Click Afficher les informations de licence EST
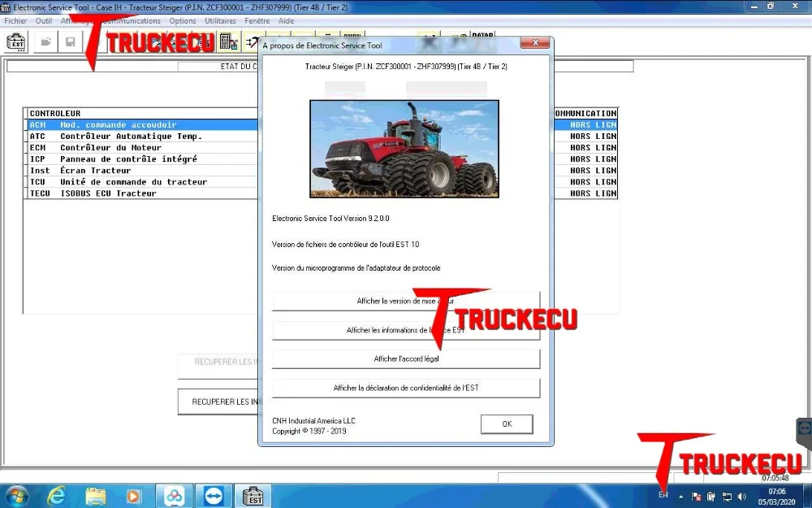812x508 pixels. coord(406,330)
